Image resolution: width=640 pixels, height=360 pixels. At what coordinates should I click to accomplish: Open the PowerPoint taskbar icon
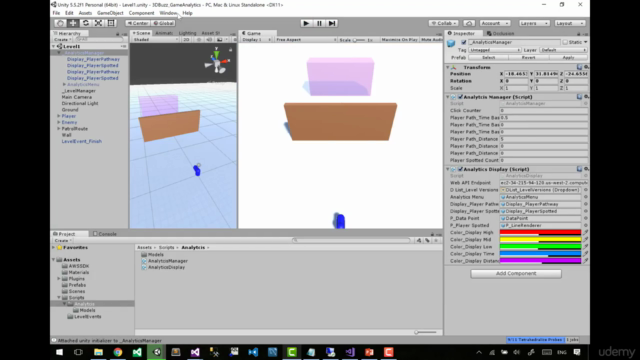pyautogui.click(x=369, y=352)
